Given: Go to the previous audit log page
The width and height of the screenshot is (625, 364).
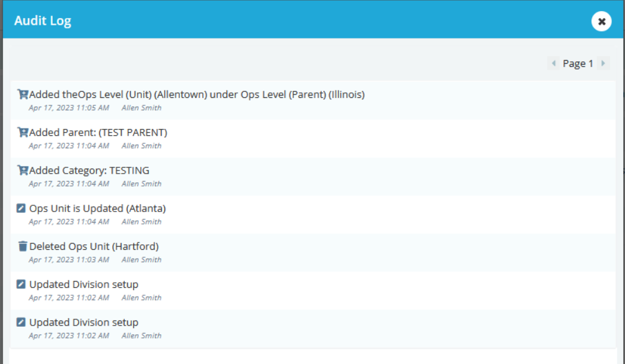Looking at the screenshot, I should pyautogui.click(x=553, y=63).
